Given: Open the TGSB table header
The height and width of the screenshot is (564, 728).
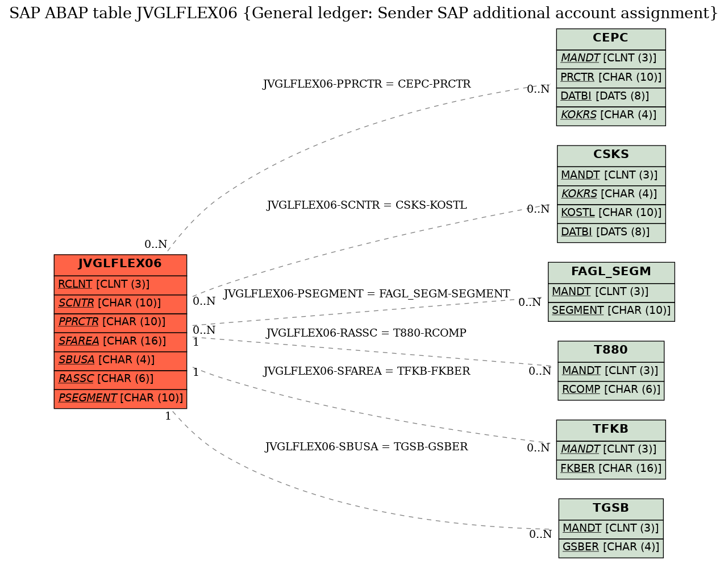Looking at the screenshot, I should (611, 509).
